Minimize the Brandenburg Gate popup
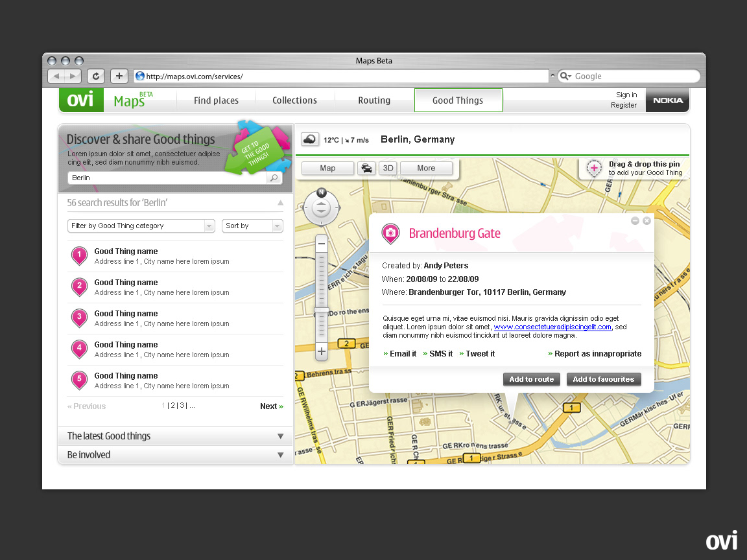Screen dimensions: 747x560 pos(635,221)
